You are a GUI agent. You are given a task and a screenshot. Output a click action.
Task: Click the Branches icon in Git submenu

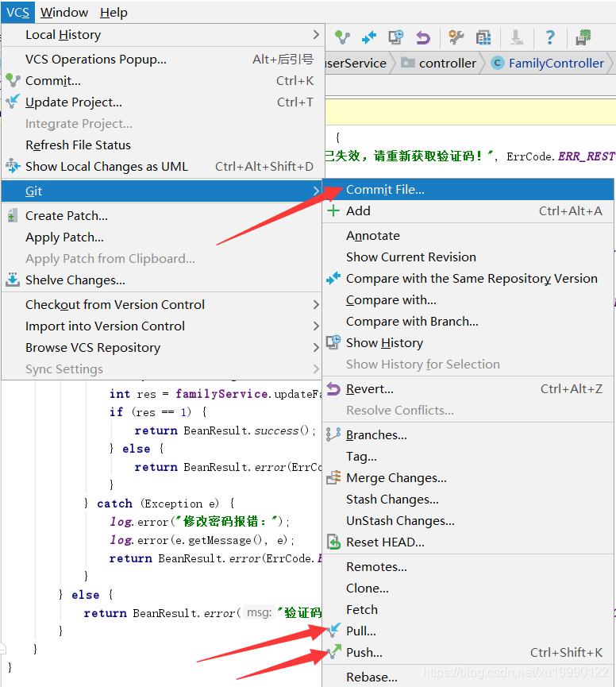pyautogui.click(x=333, y=434)
